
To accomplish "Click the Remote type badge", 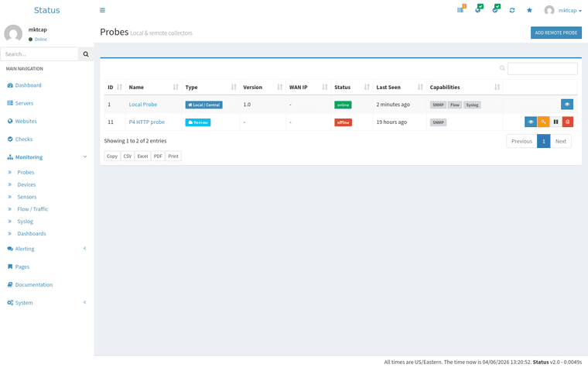I will click(x=198, y=122).
